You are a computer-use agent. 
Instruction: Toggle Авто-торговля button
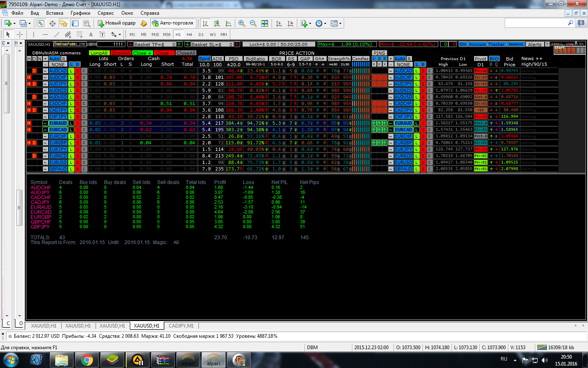pyautogui.click(x=173, y=23)
